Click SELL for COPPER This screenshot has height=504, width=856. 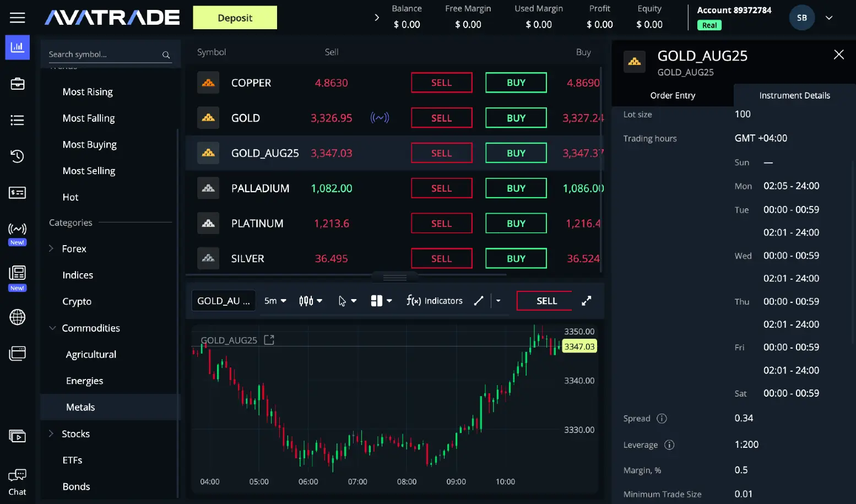pyautogui.click(x=441, y=83)
